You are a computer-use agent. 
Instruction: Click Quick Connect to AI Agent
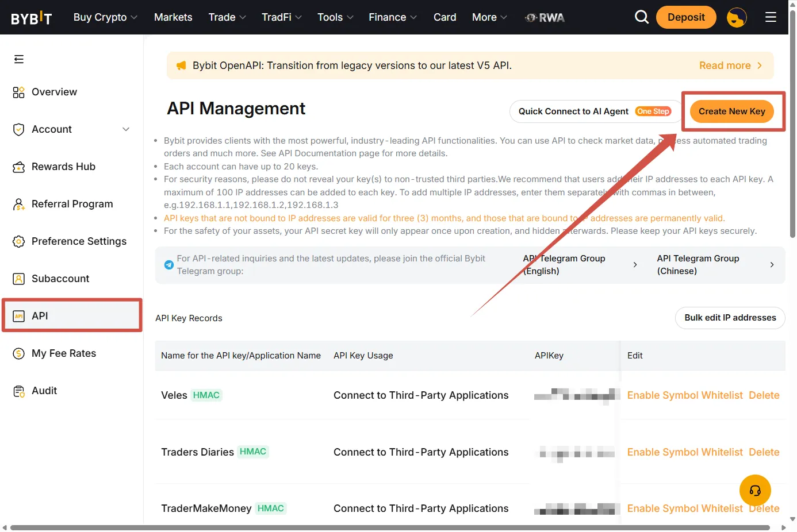(595, 111)
